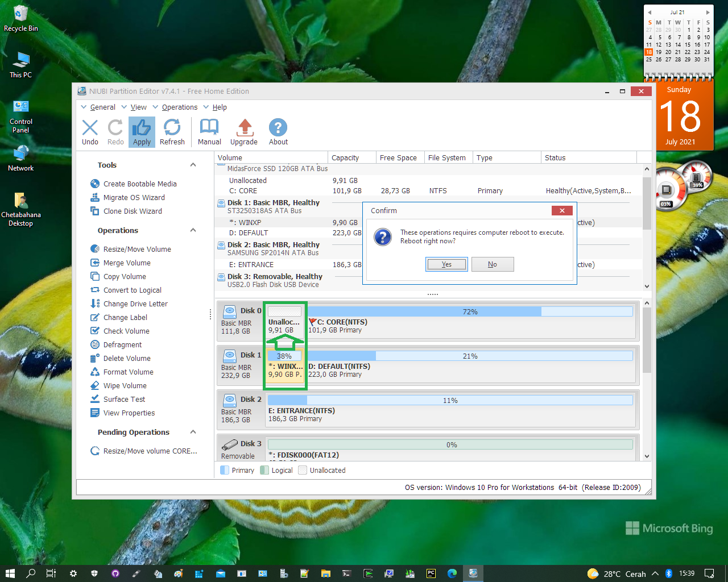Open Microsoft Edge from taskbar
The width and height of the screenshot is (728, 582).
point(452,573)
